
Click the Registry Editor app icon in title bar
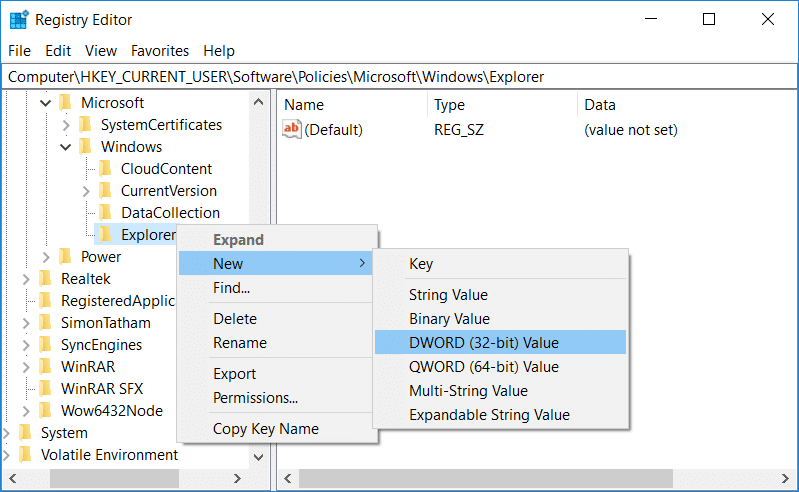(20, 20)
